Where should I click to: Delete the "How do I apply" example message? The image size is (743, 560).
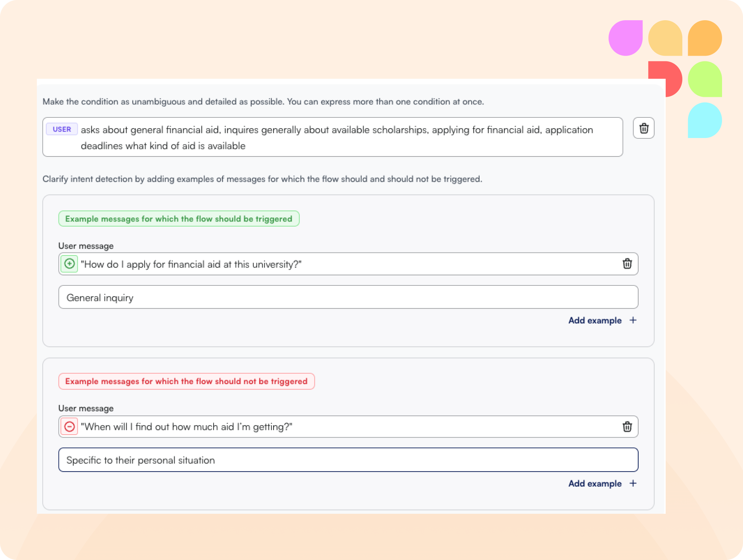(627, 264)
